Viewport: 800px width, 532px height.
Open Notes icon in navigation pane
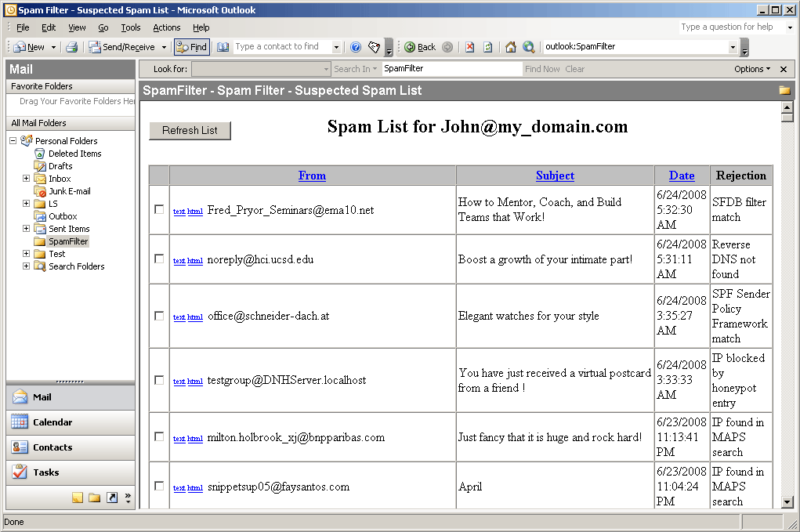coord(78,498)
